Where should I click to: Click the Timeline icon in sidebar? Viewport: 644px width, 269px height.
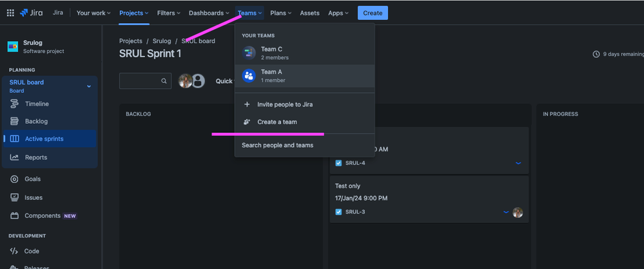[14, 104]
